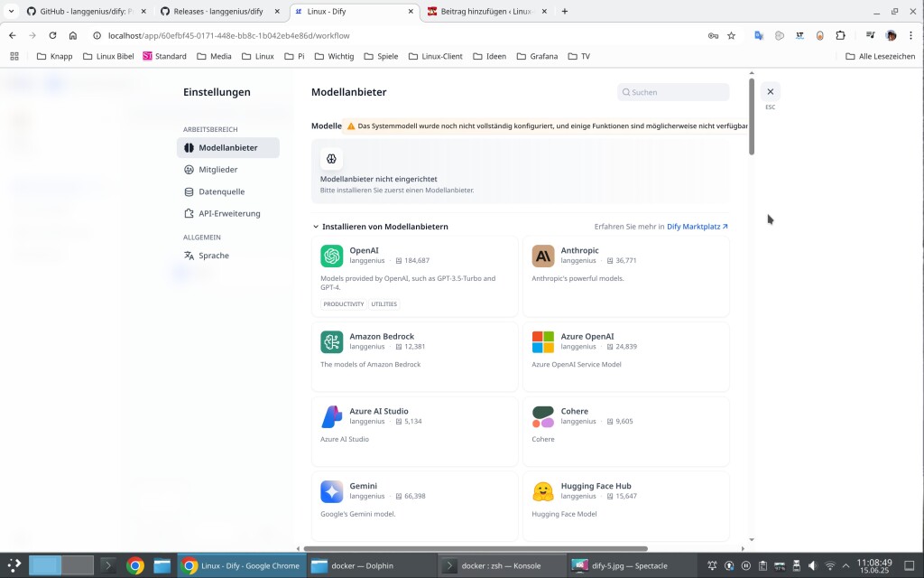Expand the Wichtig bookmarks folder
Screen dimensions: 924x578
click(334, 56)
